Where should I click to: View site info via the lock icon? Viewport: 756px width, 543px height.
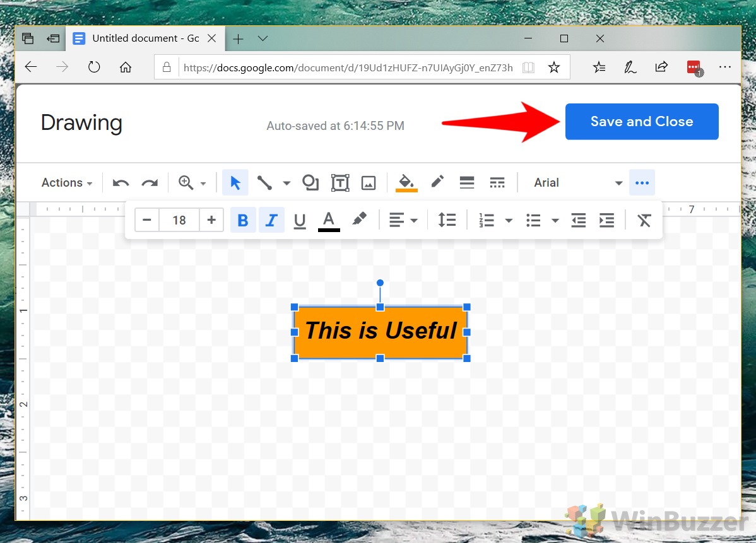click(167, 67)
